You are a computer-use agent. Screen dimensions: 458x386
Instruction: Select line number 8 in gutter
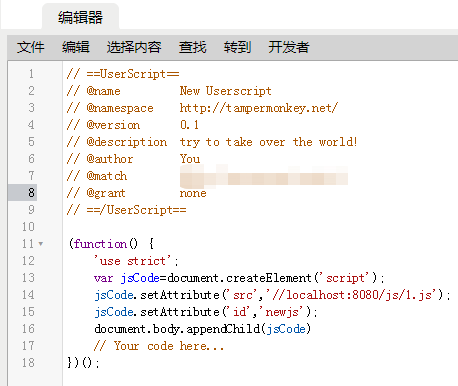click(x=31, y=193)
